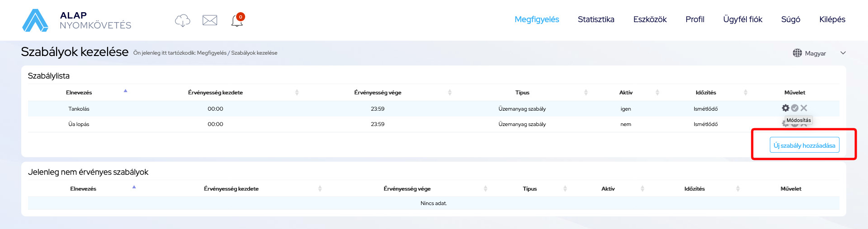Screen dimensions: 868x229
Task: Open notifications bell icon
Action: click(237, 20)
